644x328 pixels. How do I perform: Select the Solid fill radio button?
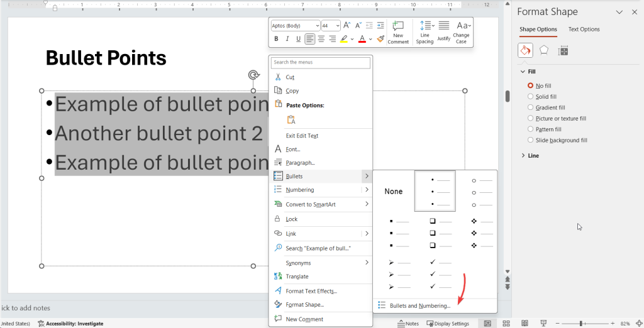tap(531, 97)
